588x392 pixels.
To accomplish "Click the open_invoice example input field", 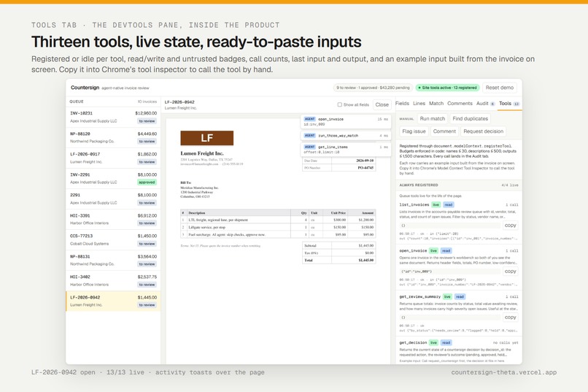I will click(450, 272).
